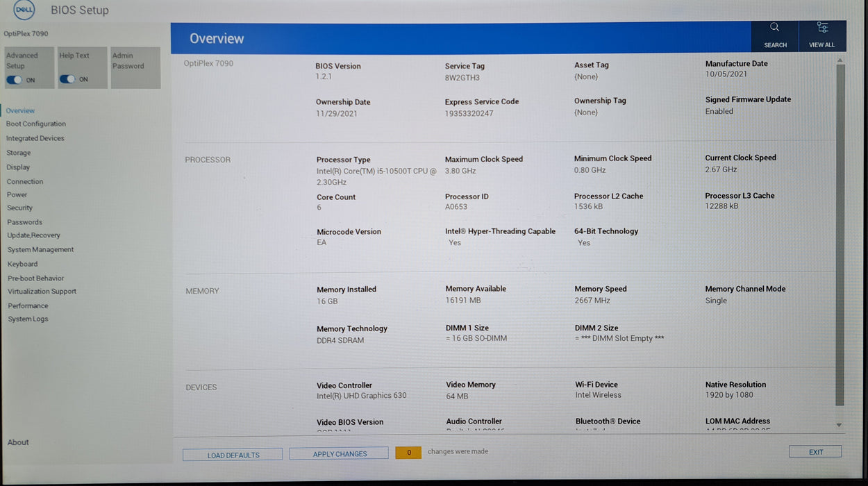Click the Exit button
This screenshot has height=486, width=868.
pyautogui.click(x=815, y=452)
